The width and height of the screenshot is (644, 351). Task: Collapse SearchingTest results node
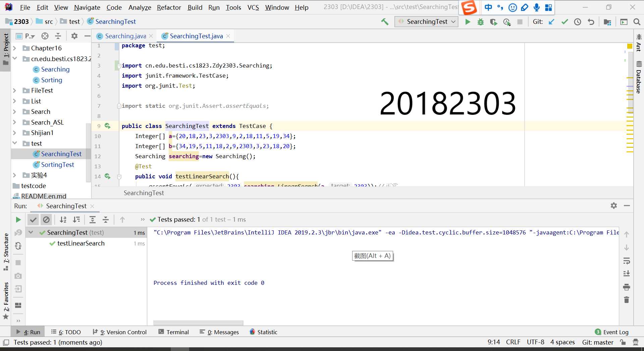pos(31,232)
